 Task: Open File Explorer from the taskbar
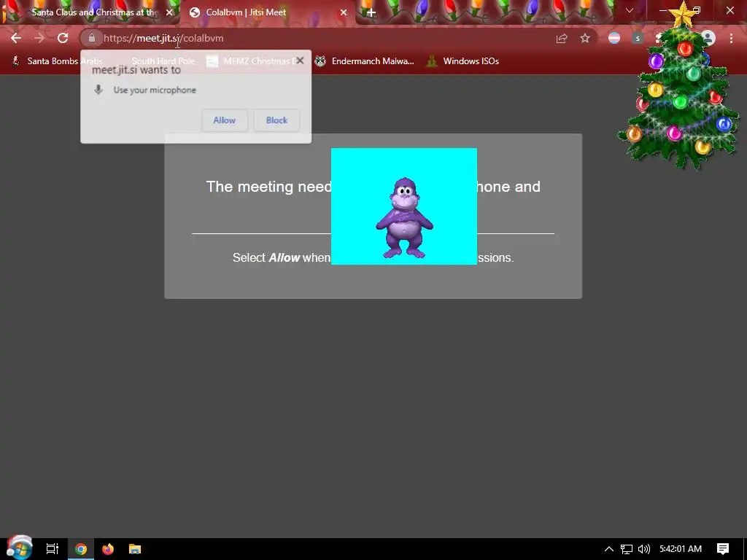coord(135,549)
